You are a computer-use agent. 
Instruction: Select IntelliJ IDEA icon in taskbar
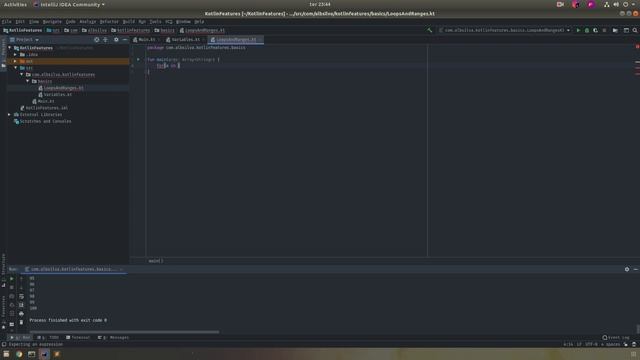[44, 354]
